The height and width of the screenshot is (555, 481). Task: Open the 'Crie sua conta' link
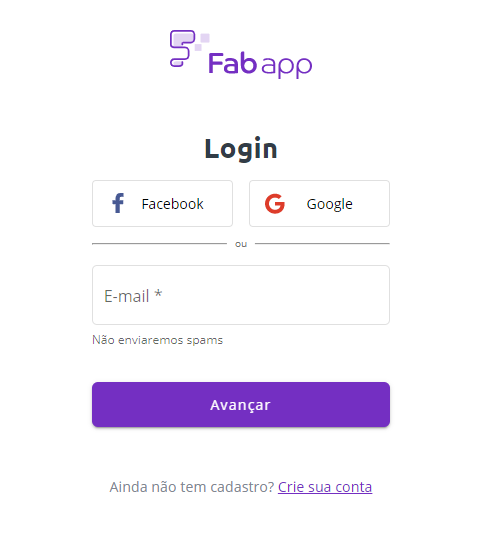tap(325, 487)
